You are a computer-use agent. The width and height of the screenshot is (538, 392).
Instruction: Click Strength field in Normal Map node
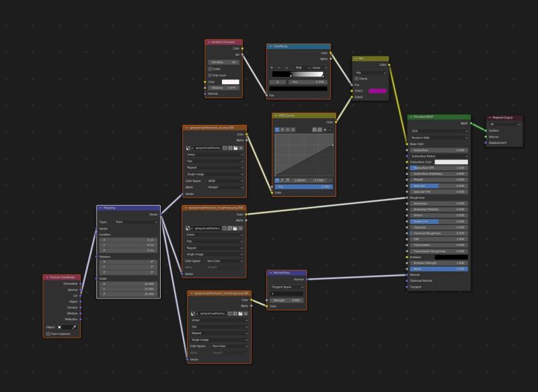(286, 300)
